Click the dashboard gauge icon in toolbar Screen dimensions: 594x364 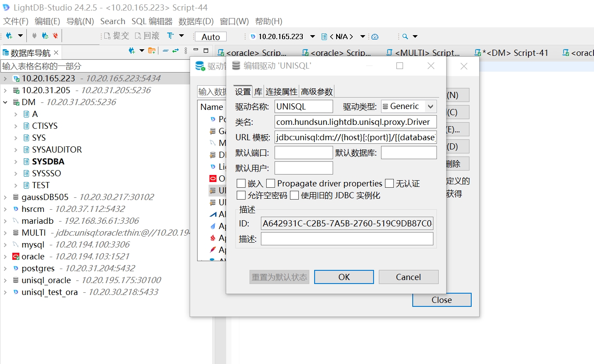[375, 36]
